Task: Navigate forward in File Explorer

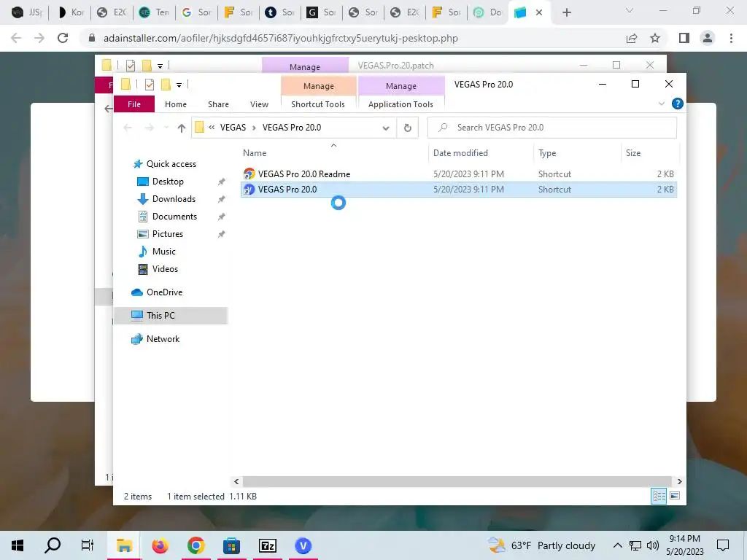Action: pyautogui.click(x=149, y=128)
